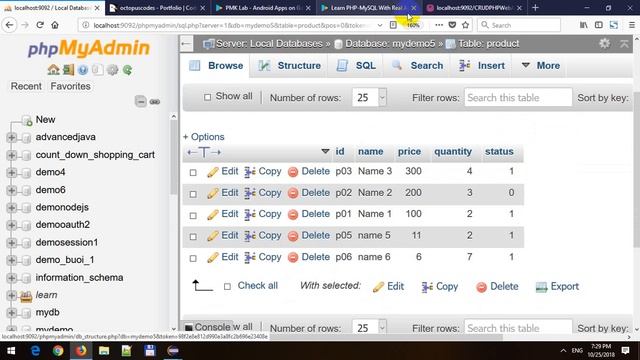Image resolution: width=640 pixels, height=360 pixels.
Task: Sort by quantity column header
Action: (453, 151)
